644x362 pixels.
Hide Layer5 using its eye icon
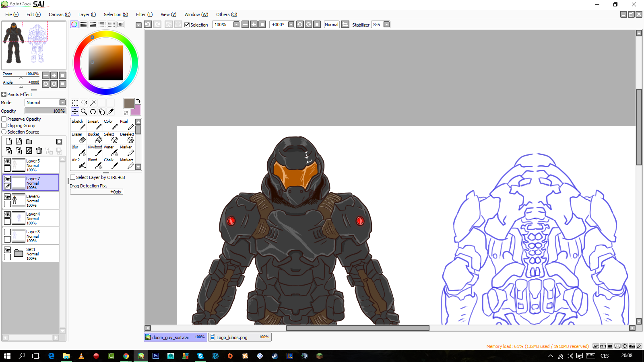coord(7,161)
